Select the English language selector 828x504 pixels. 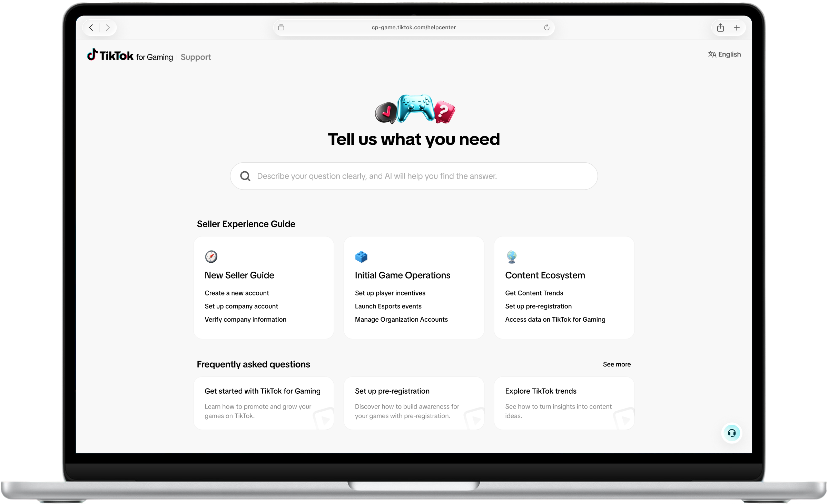(x=724, y=54)
